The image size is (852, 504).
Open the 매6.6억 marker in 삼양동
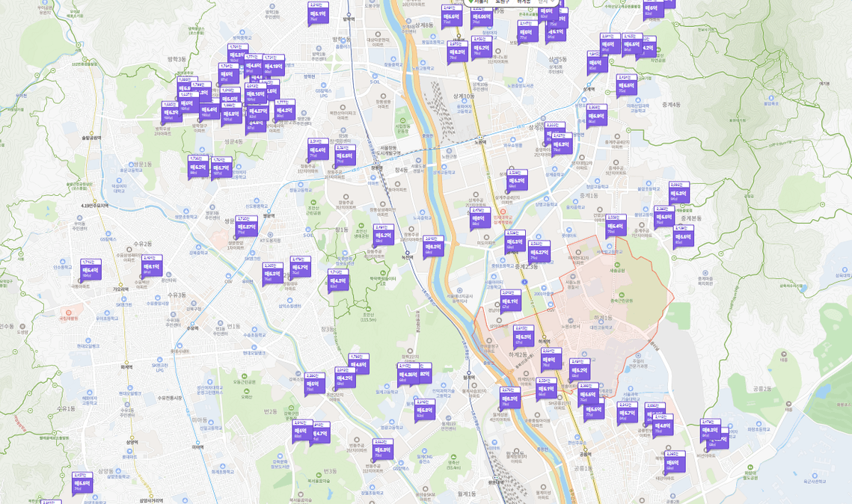tap(82, 483)
